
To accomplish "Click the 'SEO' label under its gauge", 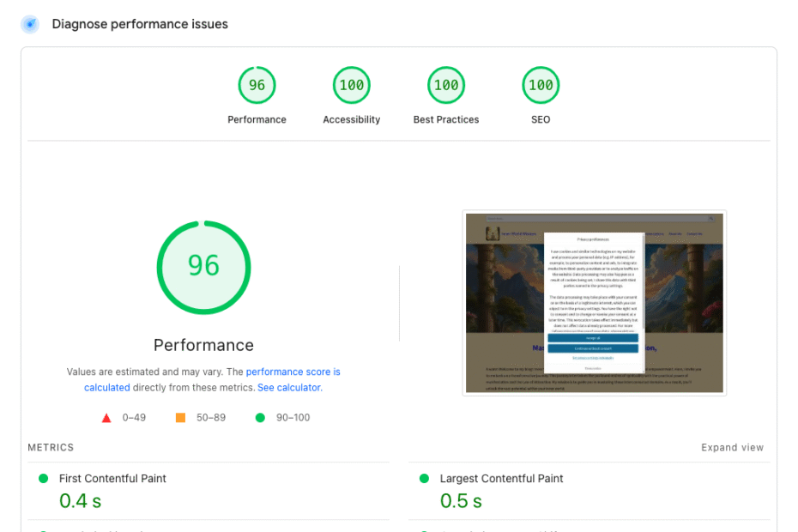I will coord(541,119).
